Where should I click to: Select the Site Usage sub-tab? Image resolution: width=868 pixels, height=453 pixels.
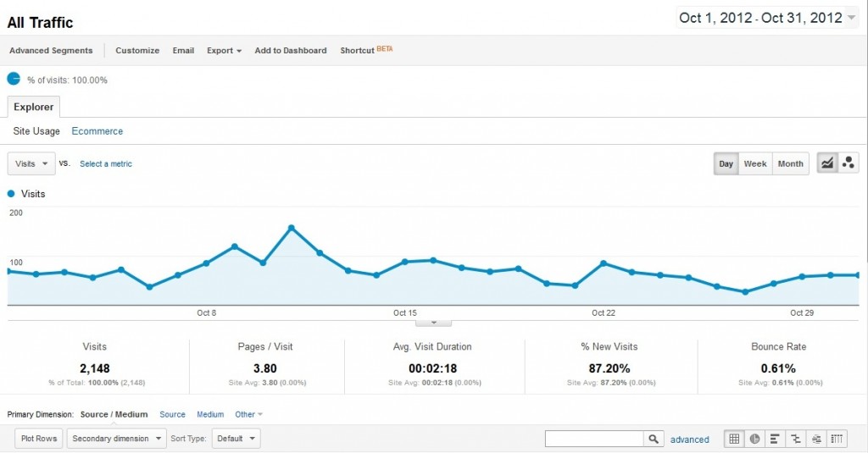(36, 131)
